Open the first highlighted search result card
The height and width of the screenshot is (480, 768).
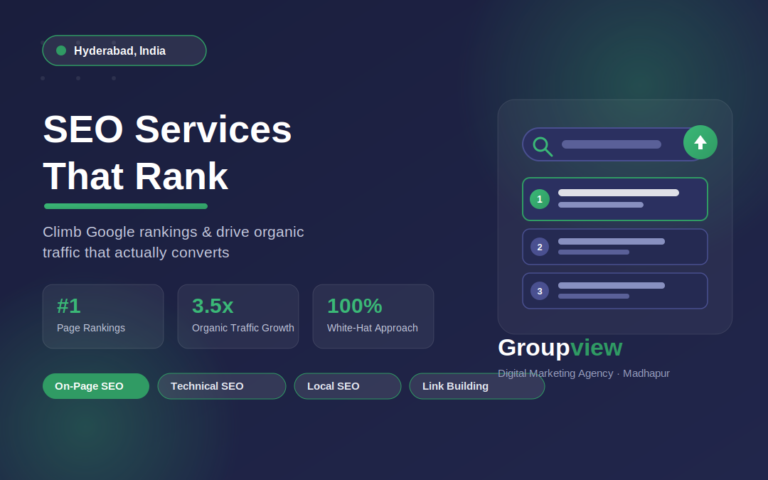point(615,199)
